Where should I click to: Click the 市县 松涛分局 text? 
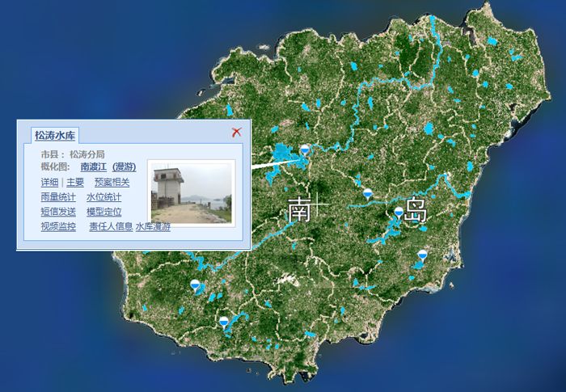coord(73,154)
